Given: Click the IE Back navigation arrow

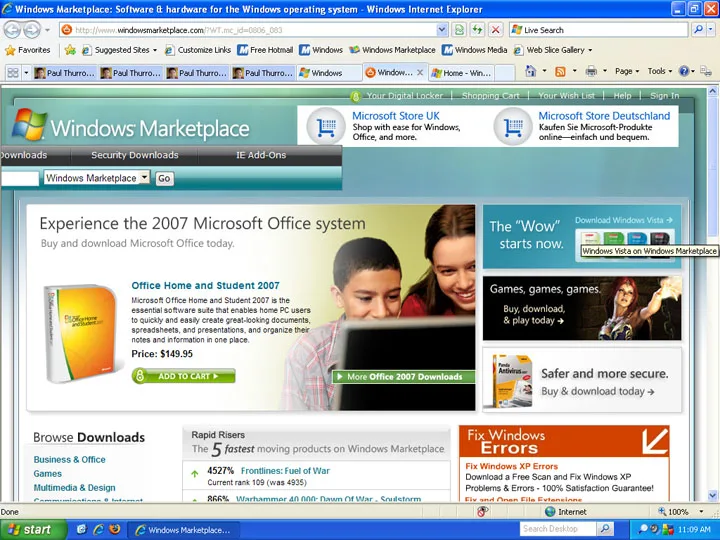Looking at the screenshot, I should [12, 30].
